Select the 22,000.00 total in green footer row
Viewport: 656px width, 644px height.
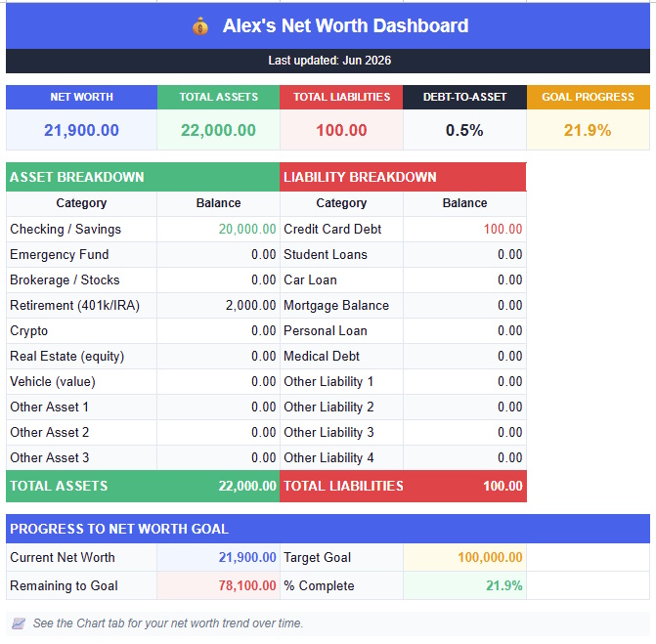(x=218, y=486)
